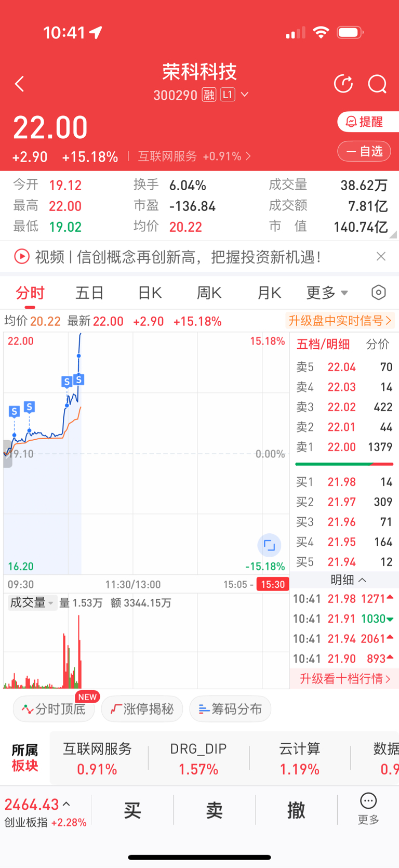Tap first S signal marker on chart
The width and height of the screenshot is (399, 868).
pyautogui.click(x=14, y=412)
